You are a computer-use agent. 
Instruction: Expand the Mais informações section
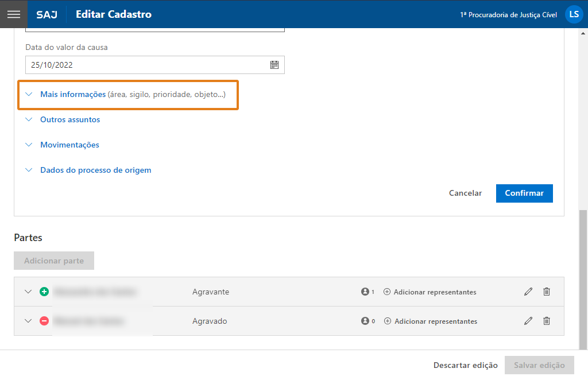[73, 94]
